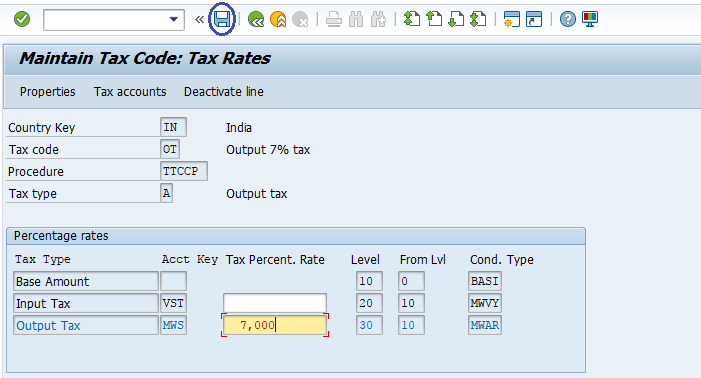This screenshot has width=701, height=378.
Task: Click the empty Base Amount account key cell
Action: (173, 281)
